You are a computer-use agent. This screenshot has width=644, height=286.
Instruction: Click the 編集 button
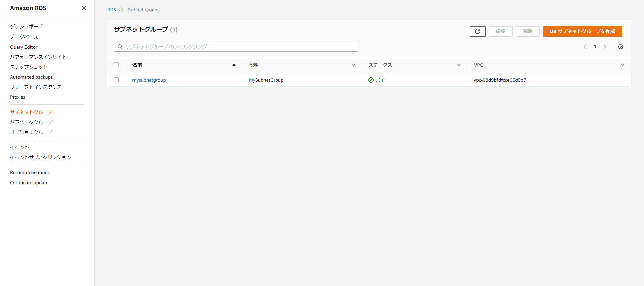[501, 31]
